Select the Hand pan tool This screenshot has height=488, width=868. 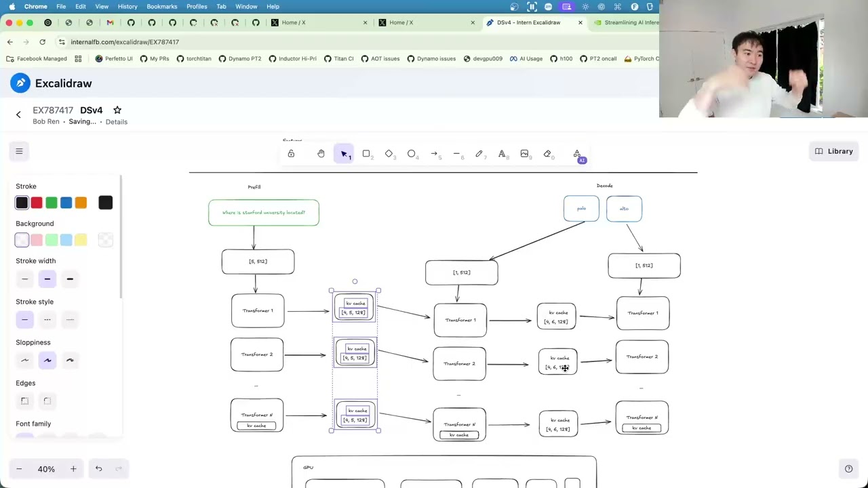[x=321, y=154]
